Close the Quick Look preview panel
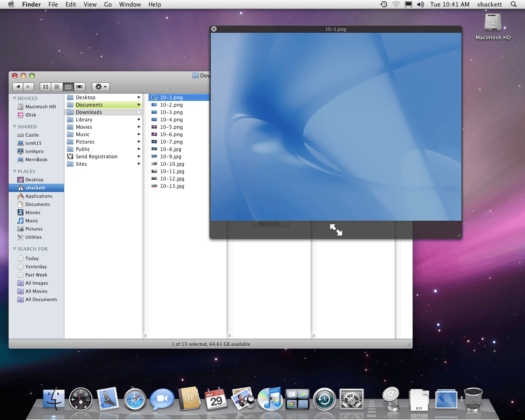525x420 pixels. point(214,29)
